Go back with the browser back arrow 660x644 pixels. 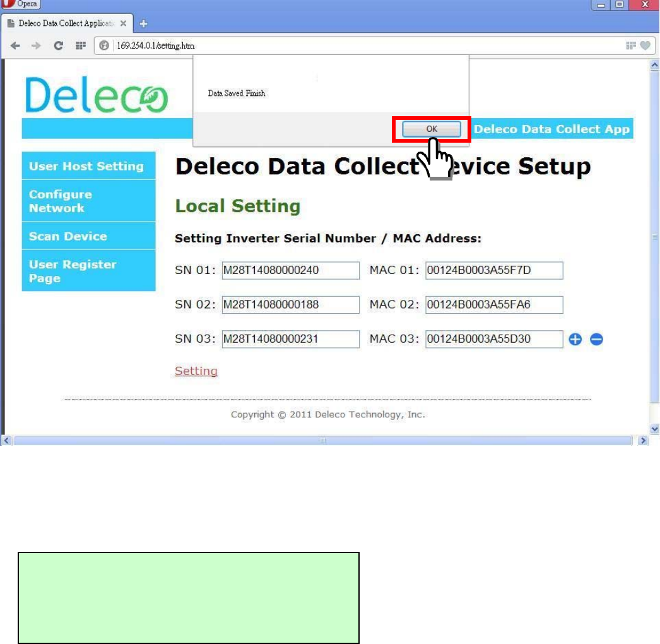15,45
